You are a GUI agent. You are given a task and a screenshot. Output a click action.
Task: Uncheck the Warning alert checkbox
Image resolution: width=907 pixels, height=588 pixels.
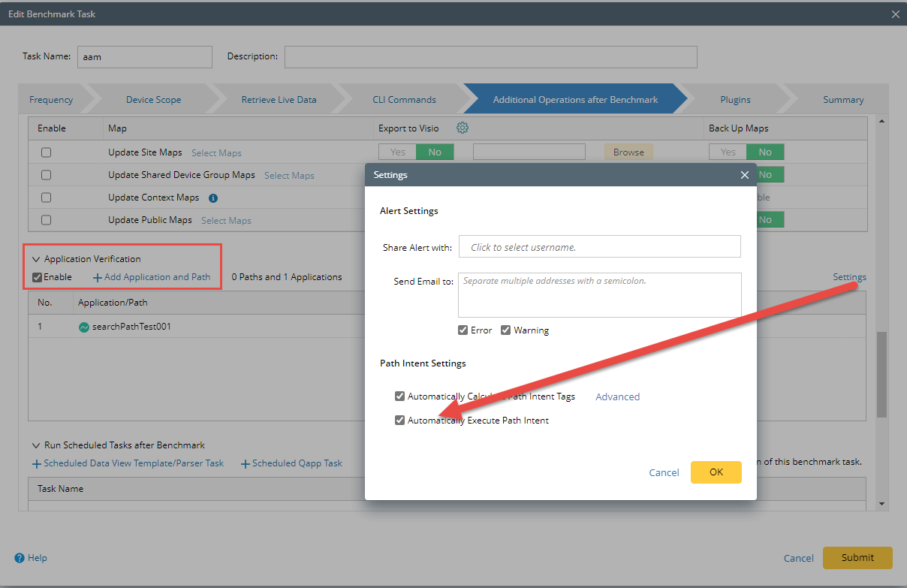tap(505, 330)
